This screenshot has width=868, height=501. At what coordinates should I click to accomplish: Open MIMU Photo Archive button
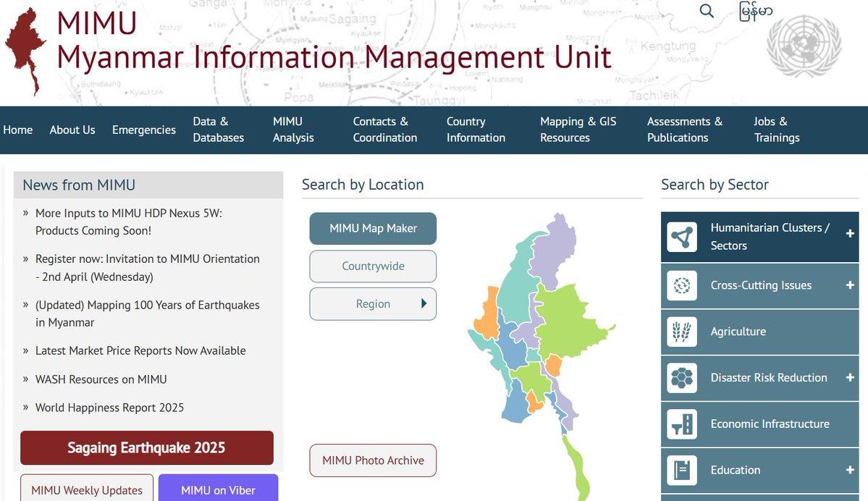(373, 460)
